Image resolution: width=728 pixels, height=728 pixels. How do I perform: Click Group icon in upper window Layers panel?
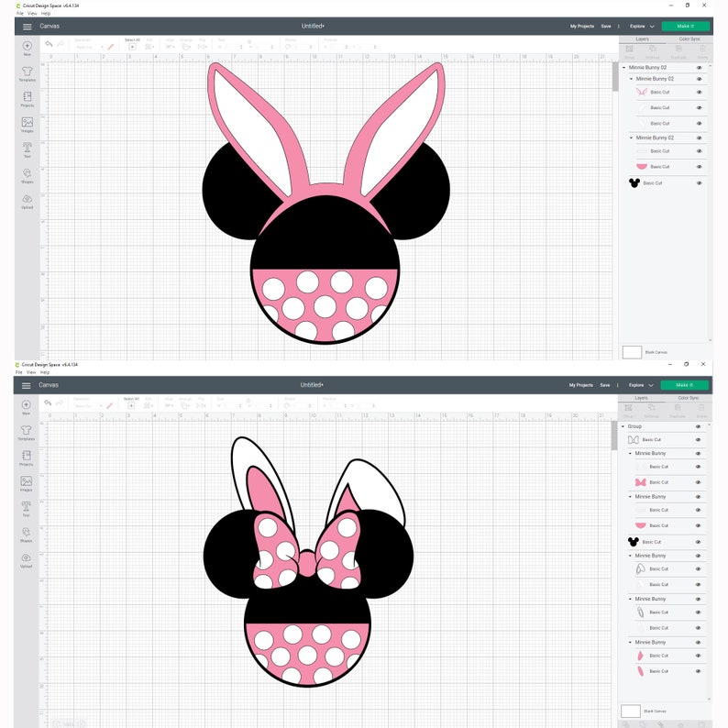pos(630,50)
